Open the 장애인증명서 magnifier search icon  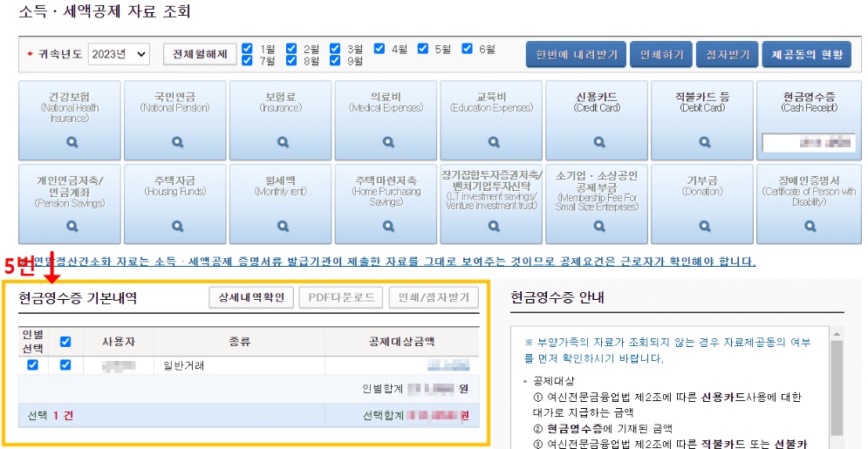pyautogui.click(x=810, y=226)
